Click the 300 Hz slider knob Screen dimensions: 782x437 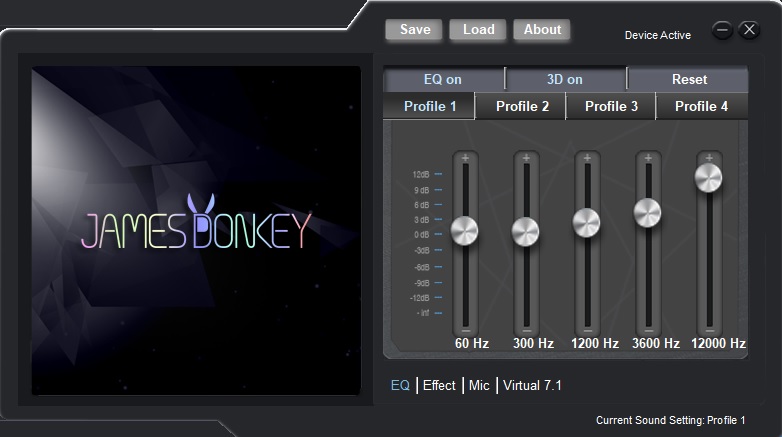point(525,231)
